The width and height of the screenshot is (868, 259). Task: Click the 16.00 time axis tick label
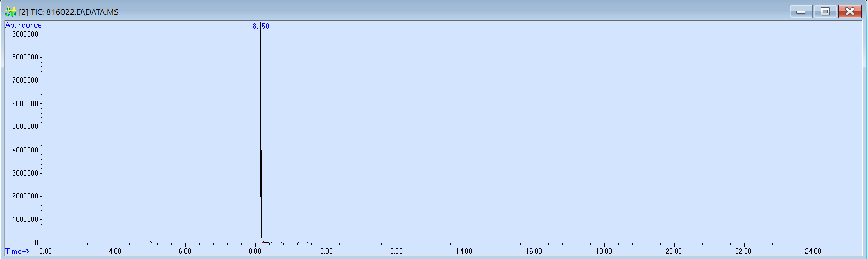534,251
